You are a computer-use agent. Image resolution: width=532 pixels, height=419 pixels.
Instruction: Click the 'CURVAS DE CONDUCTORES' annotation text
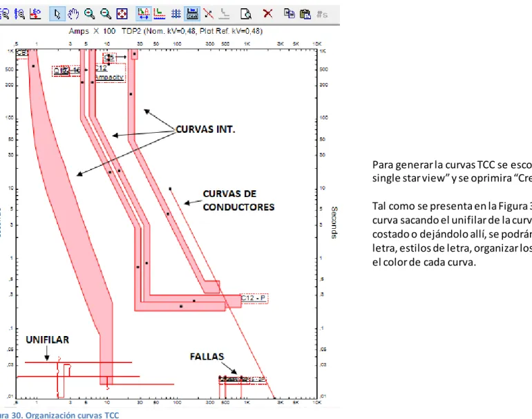(x=238, y=201)
